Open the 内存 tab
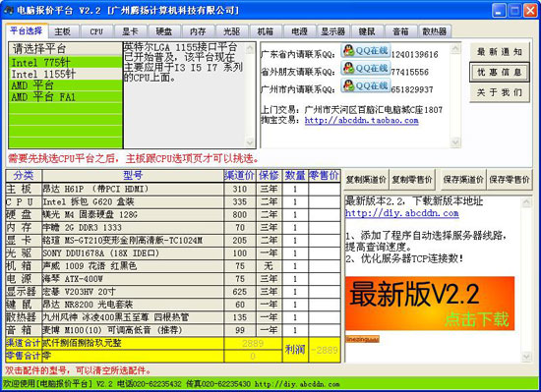Image resolution: width=541 pixels, height=392 pixels. click(x=198, y=31)
